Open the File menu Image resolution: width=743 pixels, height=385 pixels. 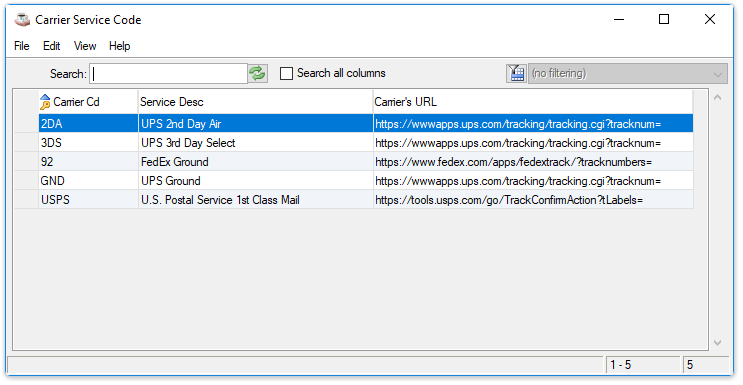22,46
